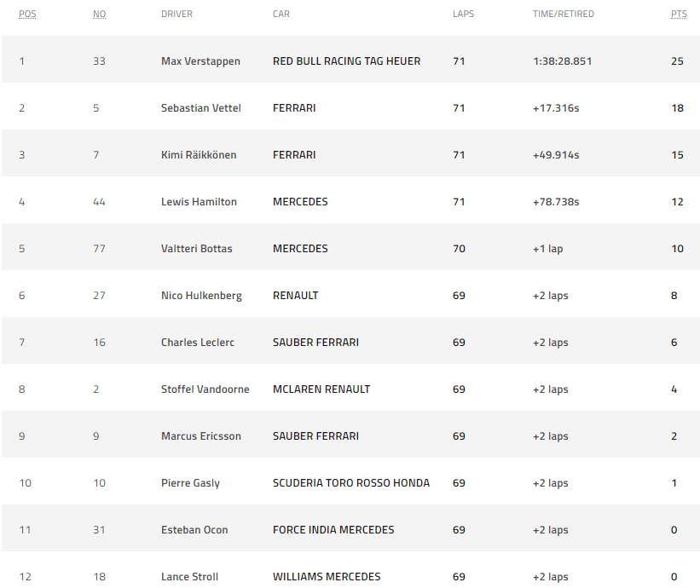Click Valtteri Bottas driver name
700x588 pixels.
coord(196,249)
